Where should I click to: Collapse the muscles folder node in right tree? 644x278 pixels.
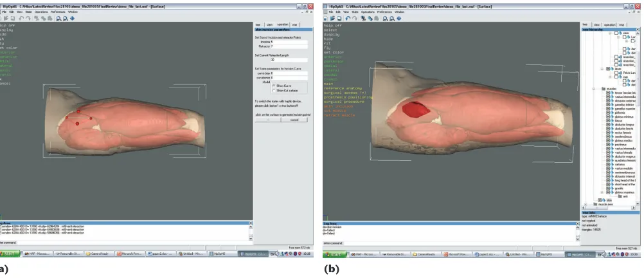594,88
